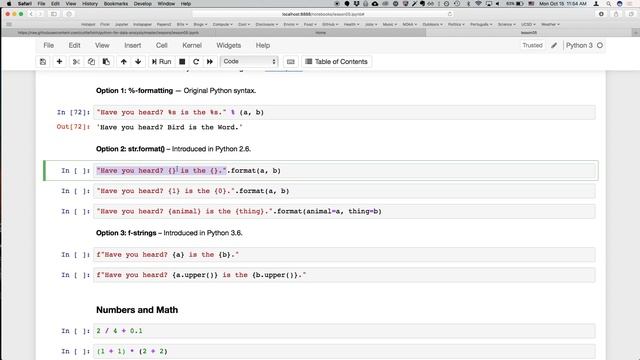The width and height of the screenshot is (640, 360).
Task: Open the Cell menu
Action: tap(162, 45)
